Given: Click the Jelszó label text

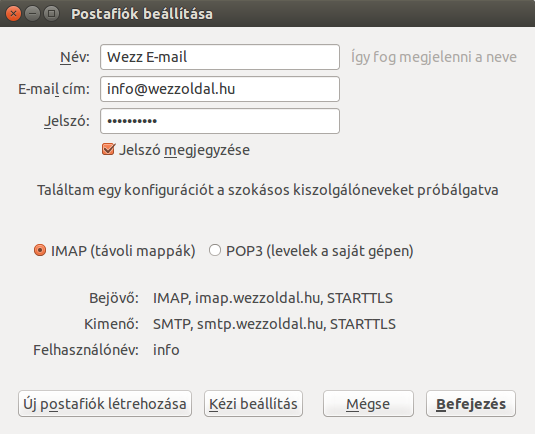Looking at the screenshot, I should (x=67, y=121).
